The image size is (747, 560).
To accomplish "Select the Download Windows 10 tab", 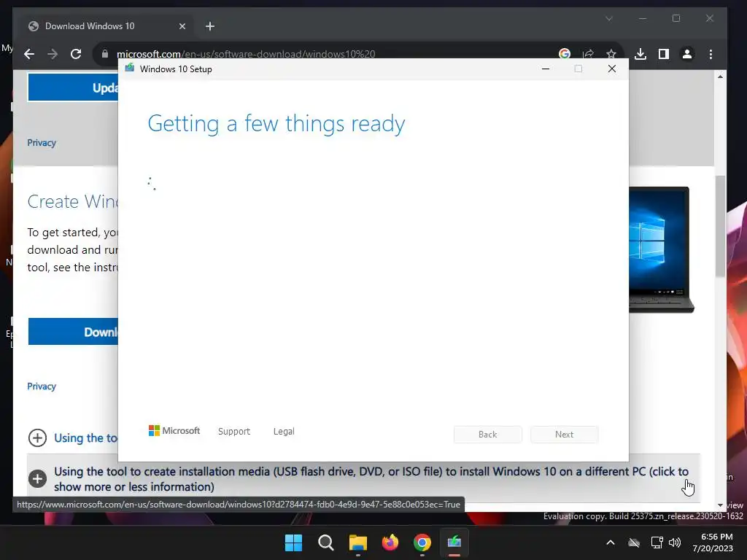I will [x=106, y=26].
